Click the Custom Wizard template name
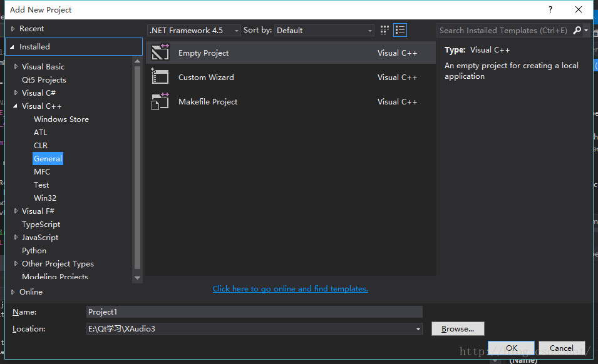 coord(206,78)
